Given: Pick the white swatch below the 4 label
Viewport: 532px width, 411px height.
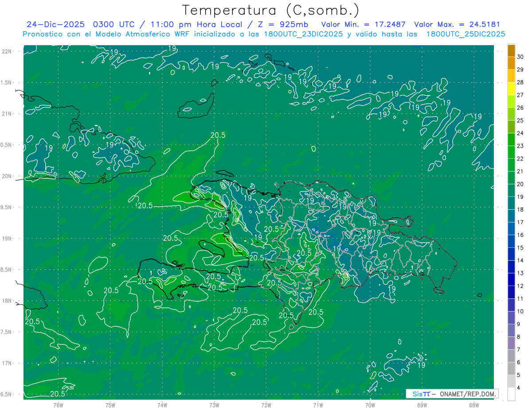Looking at the screenshot, I should 511,394.
